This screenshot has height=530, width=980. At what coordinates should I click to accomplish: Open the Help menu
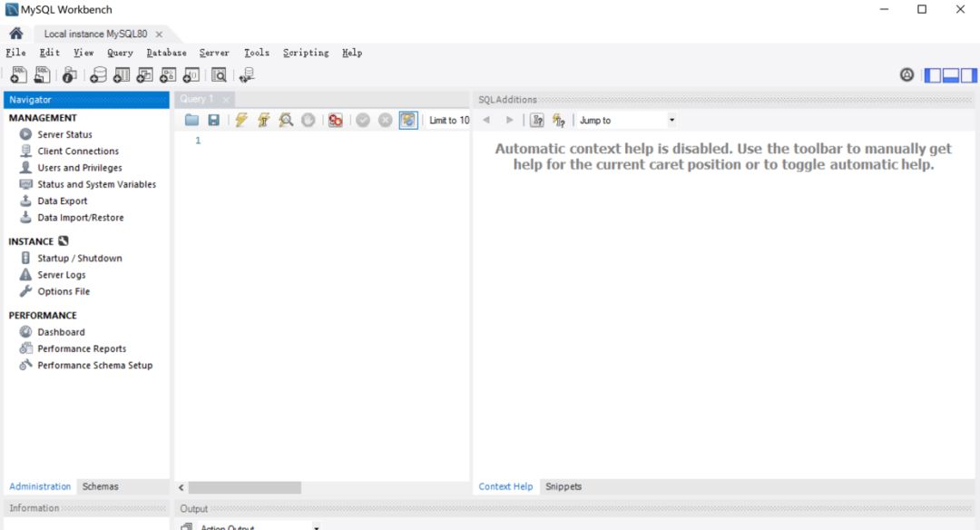pyautogui.click(x=352, y=53)
